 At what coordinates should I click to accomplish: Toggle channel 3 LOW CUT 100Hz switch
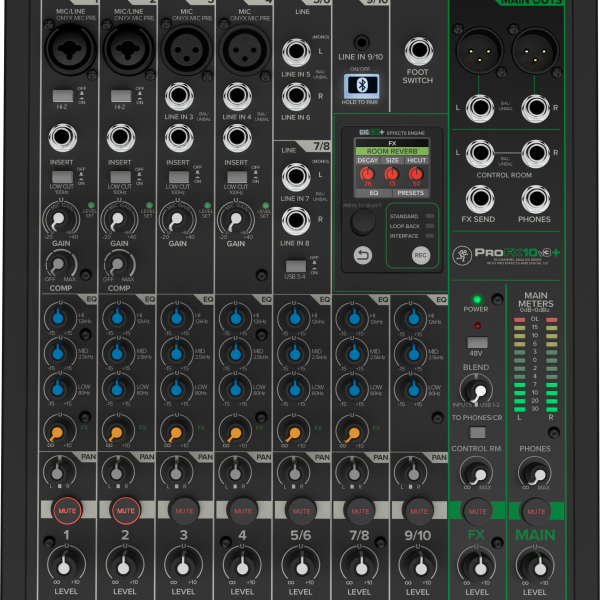[179, 177]
